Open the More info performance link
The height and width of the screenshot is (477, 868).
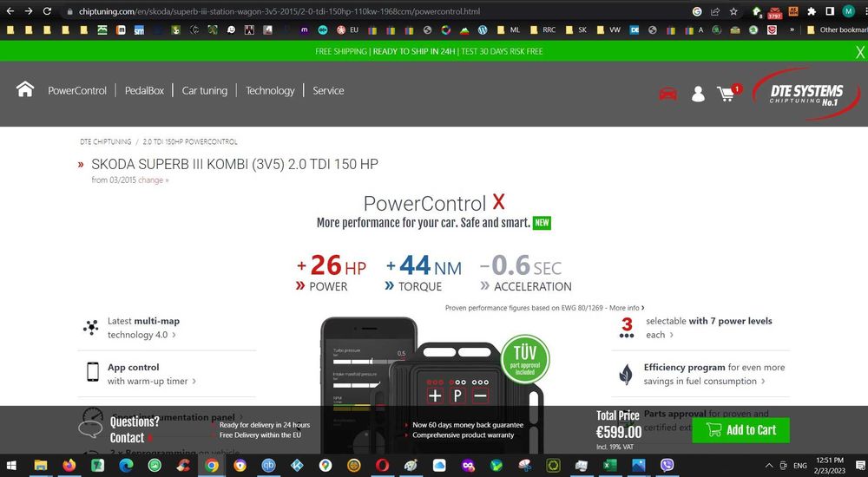coord(627,308)
